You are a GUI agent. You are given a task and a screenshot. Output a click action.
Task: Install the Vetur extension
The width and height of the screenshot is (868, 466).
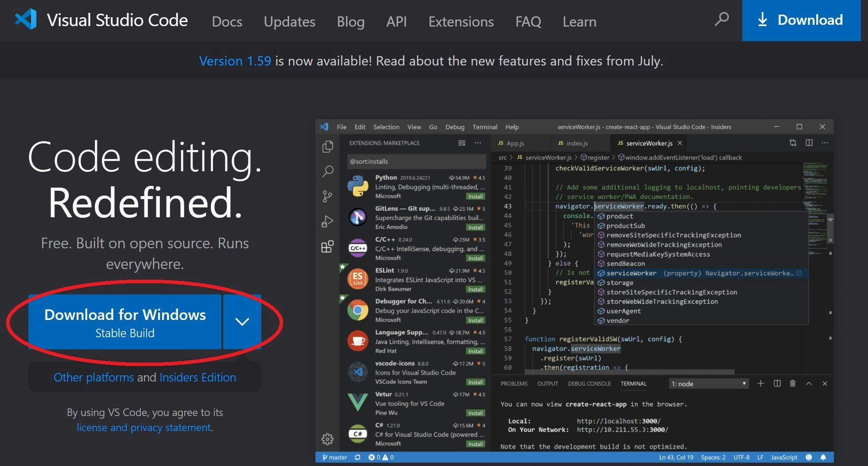tap(476, 413)
